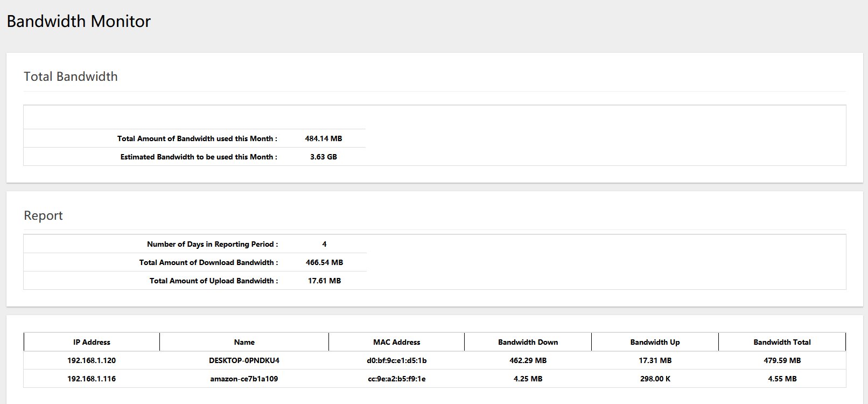The width and height of the screenshot is (868, 404).
Task: Click the Name column header
Action: pos(244,342)
